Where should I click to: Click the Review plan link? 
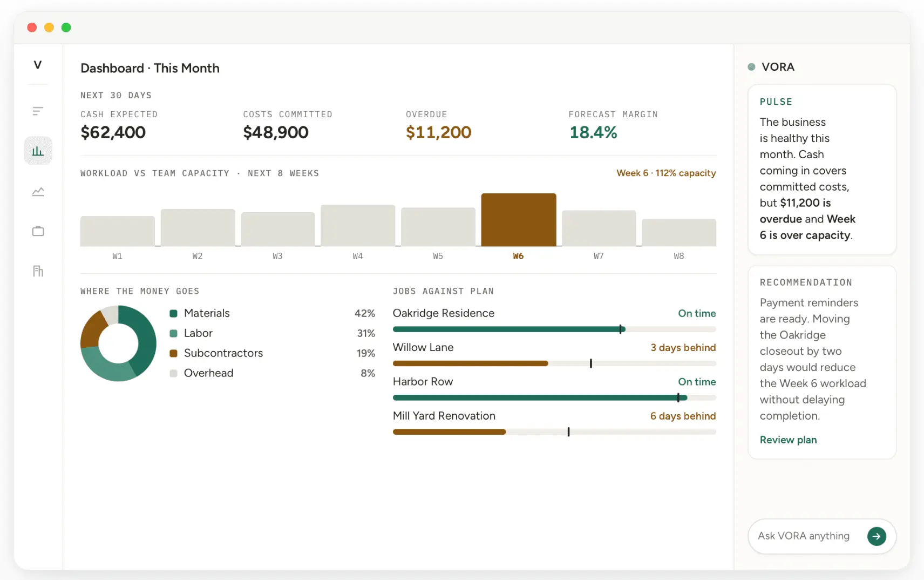pyautogui.click(x=788, y=440)
